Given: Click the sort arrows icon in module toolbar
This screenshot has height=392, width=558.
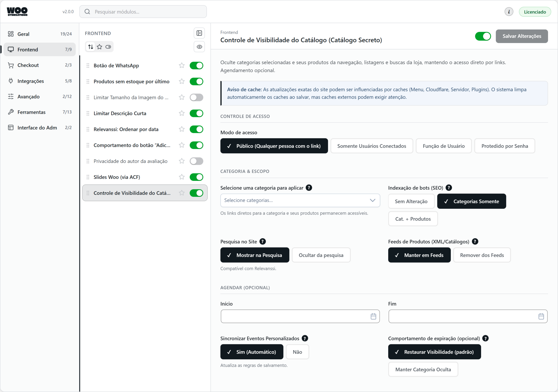Looking at the screenshot, I should [x=91, y=47].
